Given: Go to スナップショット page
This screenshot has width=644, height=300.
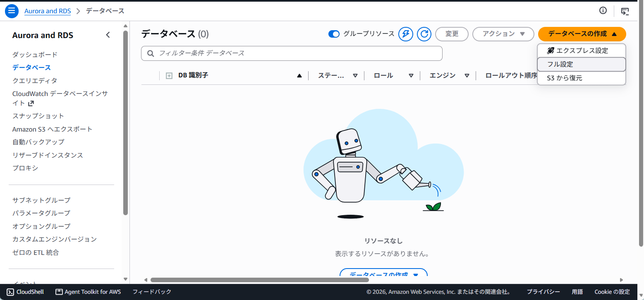Looking at the screenshot, I should [38, 116].
